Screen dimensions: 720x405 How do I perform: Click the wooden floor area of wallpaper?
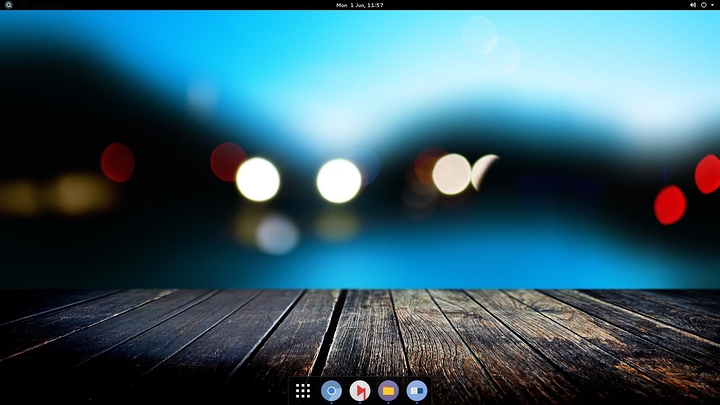tap(150, 340)
